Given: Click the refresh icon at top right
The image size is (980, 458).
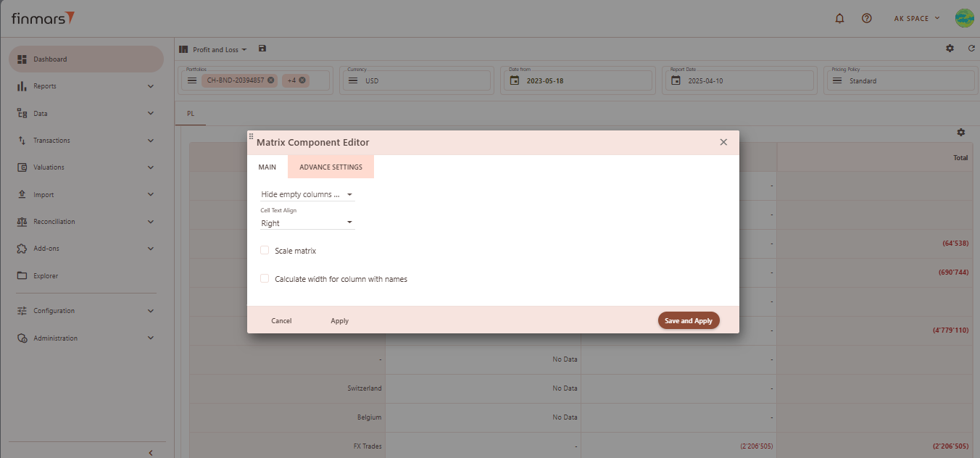Looking at the screenshot, I should pyautogui.click(x=971, y=49).
